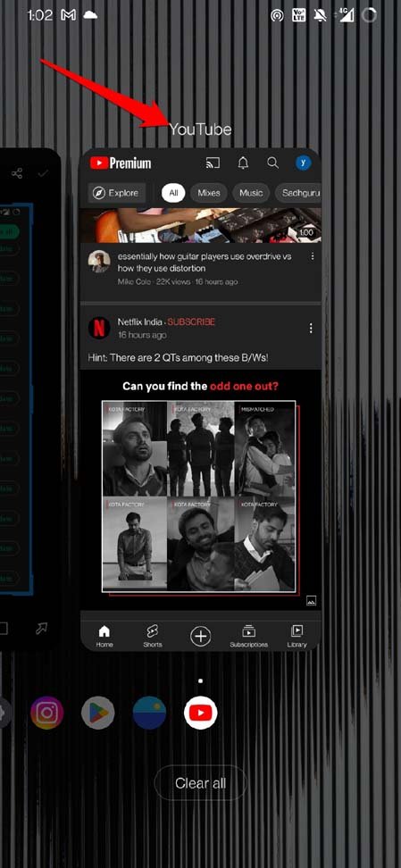The width and height of the screenshot is (401, 868).
Task: Go to the Library tab
Action: (297, 636)
